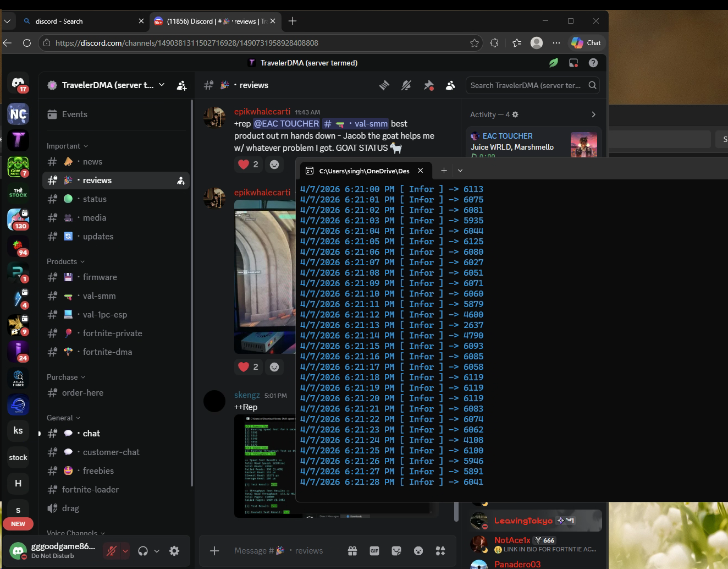Open epikwhalecarti's game screenshot image
This screenshot has width=728, height=569.
tap(265, 277)
